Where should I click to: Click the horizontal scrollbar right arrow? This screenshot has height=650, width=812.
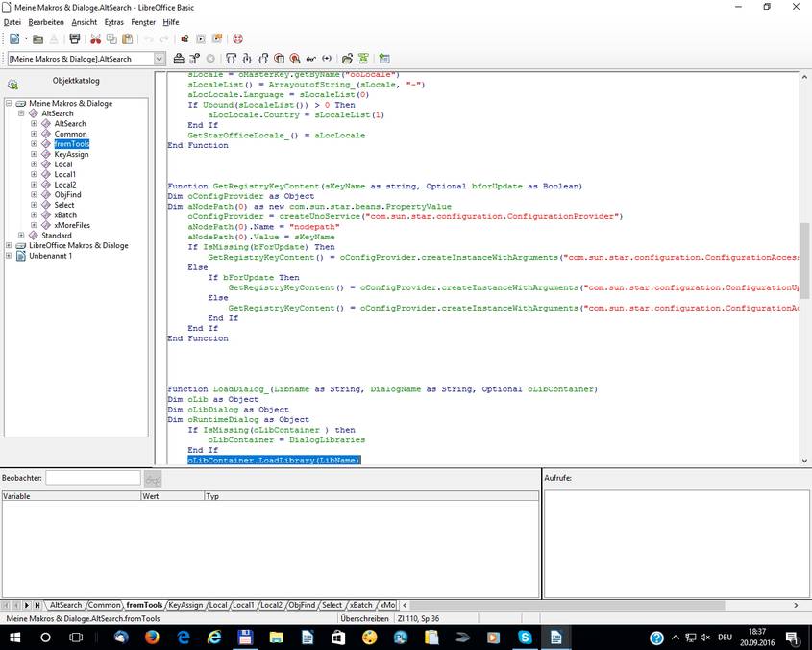tap(796, 605)
